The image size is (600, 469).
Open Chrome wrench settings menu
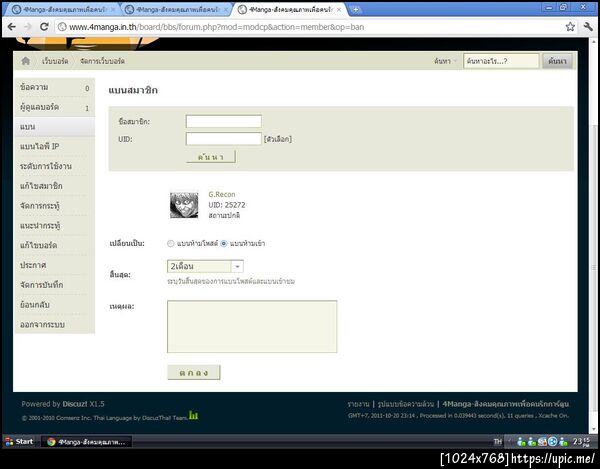(587, 26)
